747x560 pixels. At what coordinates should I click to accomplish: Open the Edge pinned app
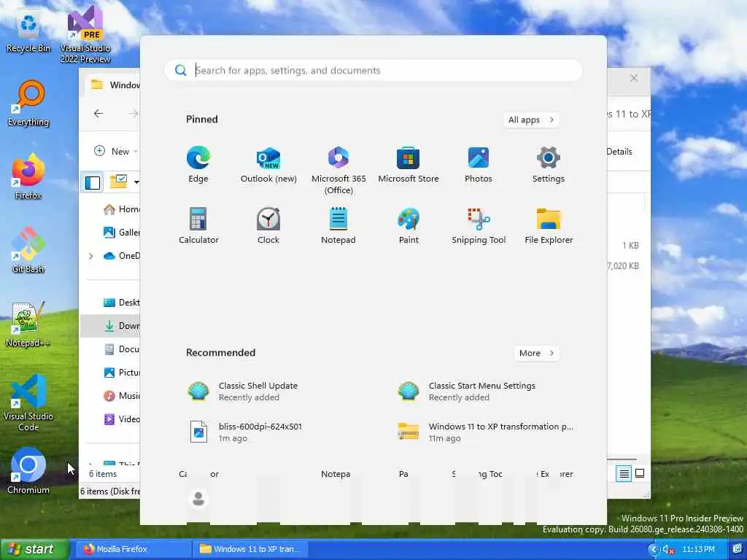[x=198, y=164]
